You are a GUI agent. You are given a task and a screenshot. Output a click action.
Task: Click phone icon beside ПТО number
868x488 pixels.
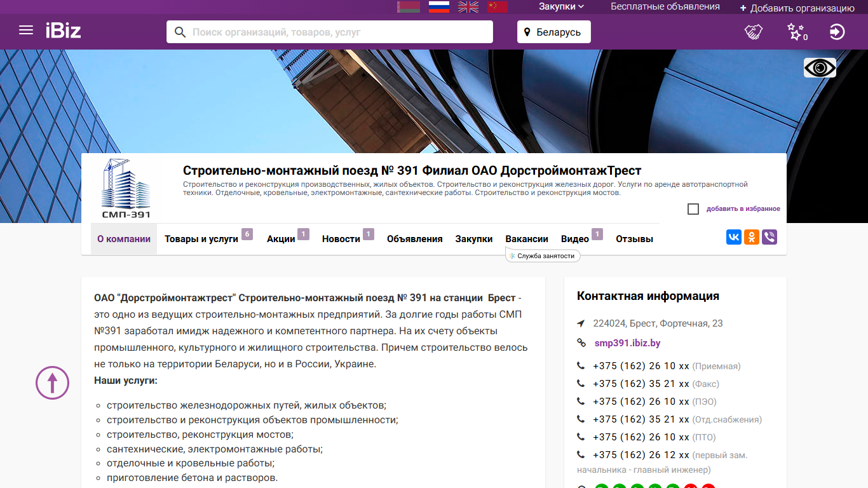tap(581, 437)
